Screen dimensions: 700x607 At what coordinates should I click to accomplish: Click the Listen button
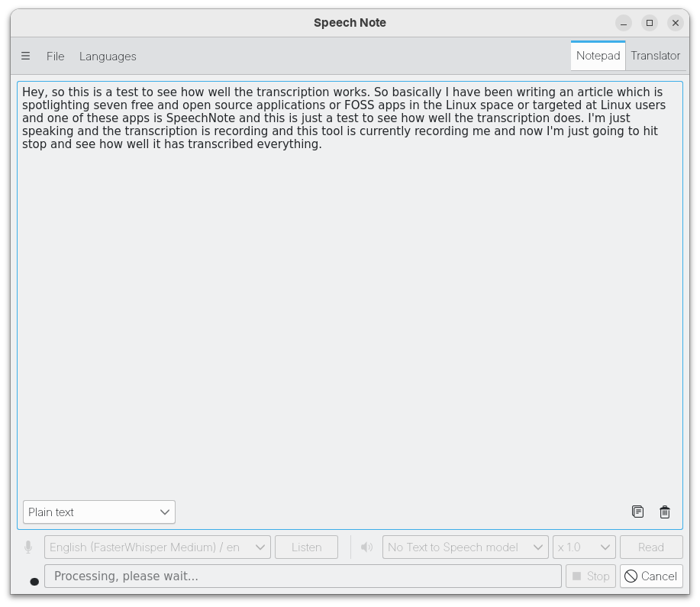(x=306, y=547)
